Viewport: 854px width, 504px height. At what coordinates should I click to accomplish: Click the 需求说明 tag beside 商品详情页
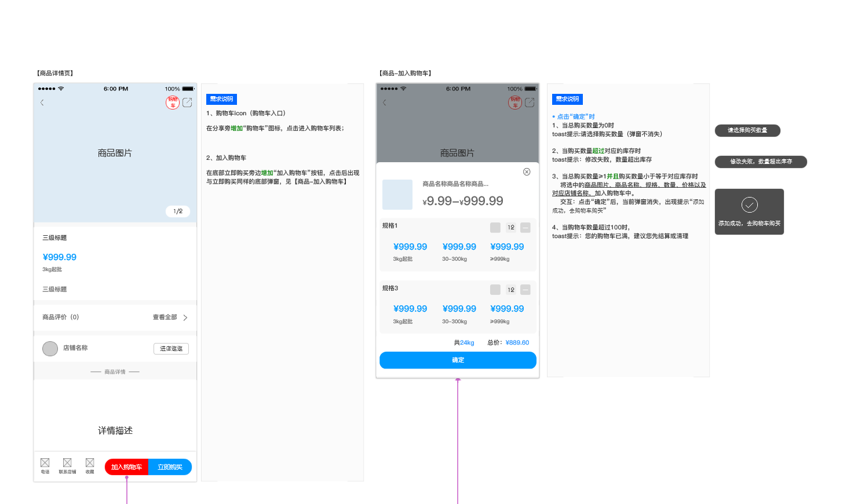(x=221, y=99)
